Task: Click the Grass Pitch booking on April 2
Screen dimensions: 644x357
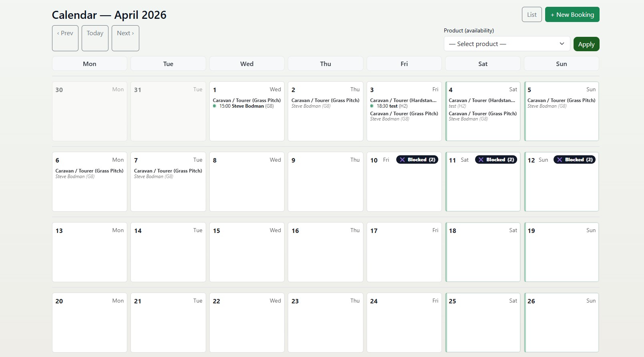Action: [x=325, y=103]
